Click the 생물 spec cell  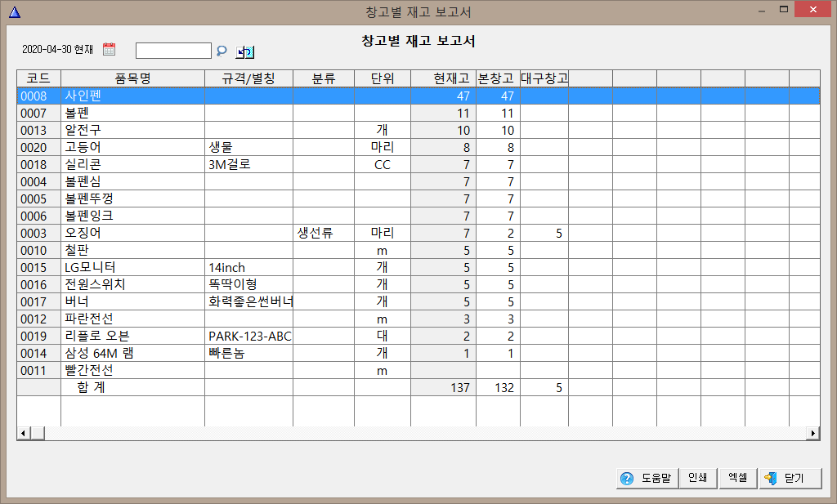pyautogui.click(x=248, y=147)
